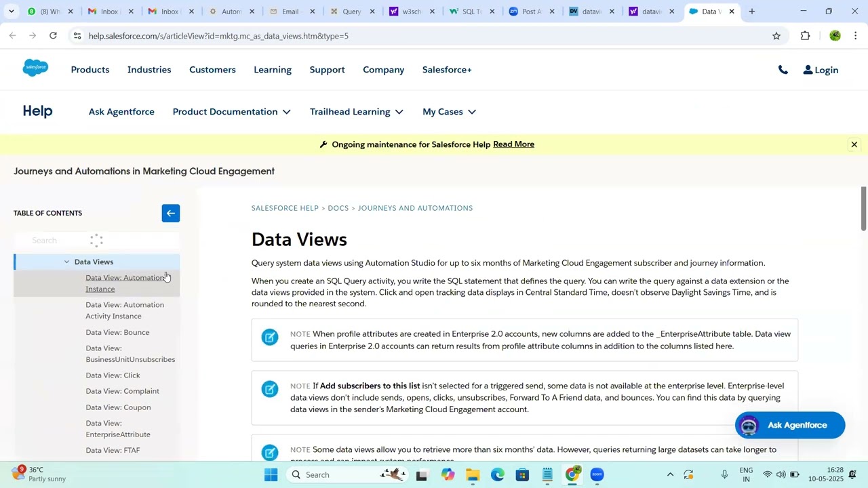This screenshot has width=868, height=488.
Task: Open Data View: FTAF
Action: (113, 451)
